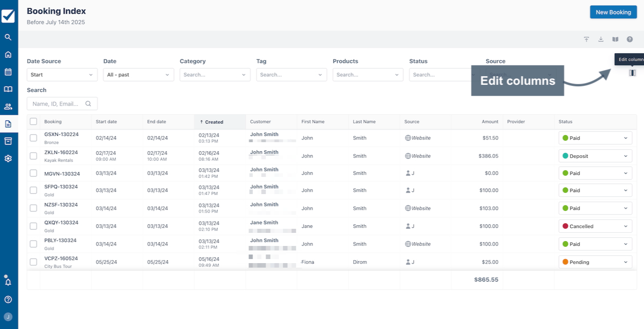Open search from the sidebar magnifier icon

(8, 37)
